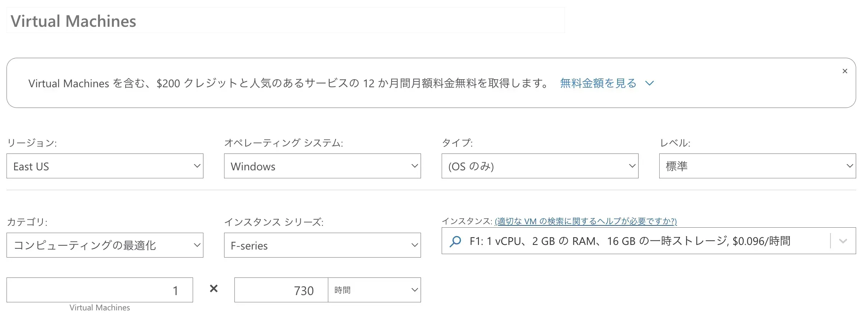The width and height of the screenshot is (868, 323).
Task: Click the multiplication sign between quantity fields
Action: (x=214, y=289)
